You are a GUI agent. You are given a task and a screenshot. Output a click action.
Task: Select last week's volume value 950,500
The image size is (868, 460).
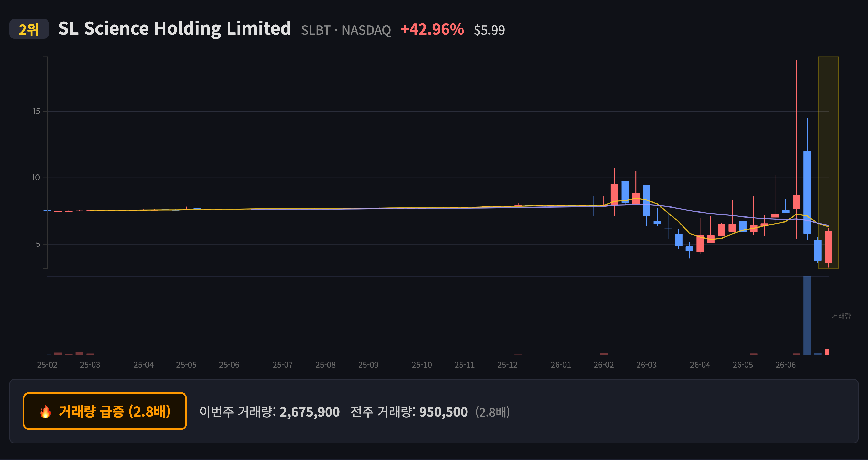(x=443, y=412)
